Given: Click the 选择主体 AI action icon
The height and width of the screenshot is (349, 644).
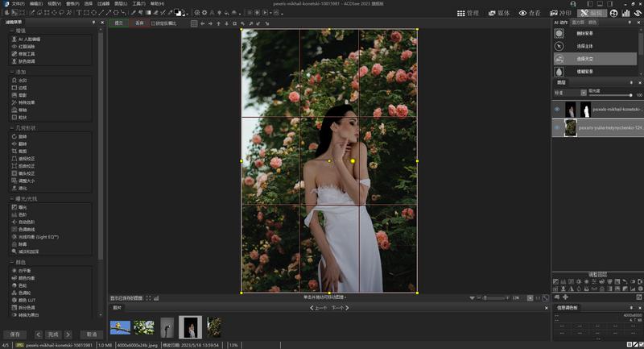Looking at the screenshot, I should pos(559,46).
